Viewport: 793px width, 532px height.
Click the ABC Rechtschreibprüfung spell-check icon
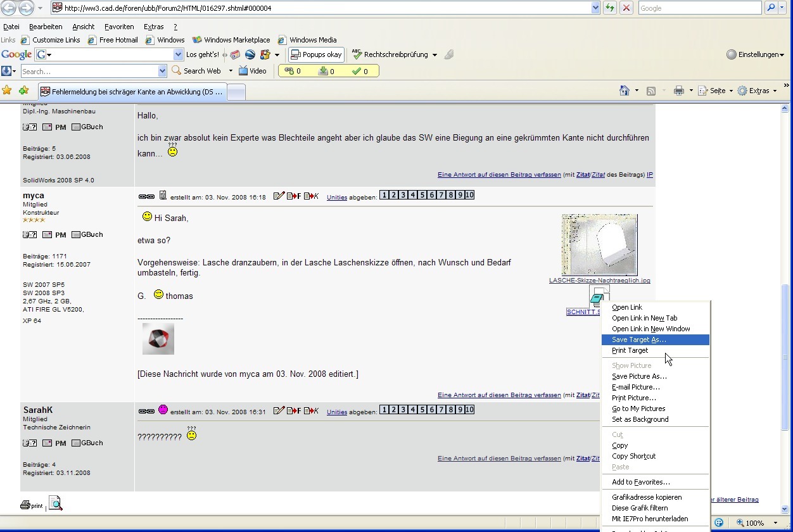point(357,54)
